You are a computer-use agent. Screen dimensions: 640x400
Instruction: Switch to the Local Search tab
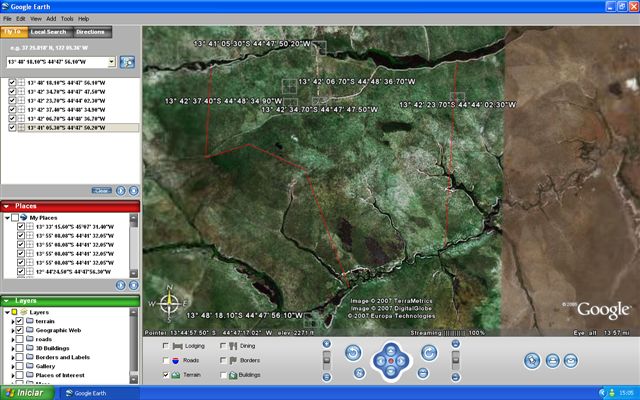pos(49,32)
